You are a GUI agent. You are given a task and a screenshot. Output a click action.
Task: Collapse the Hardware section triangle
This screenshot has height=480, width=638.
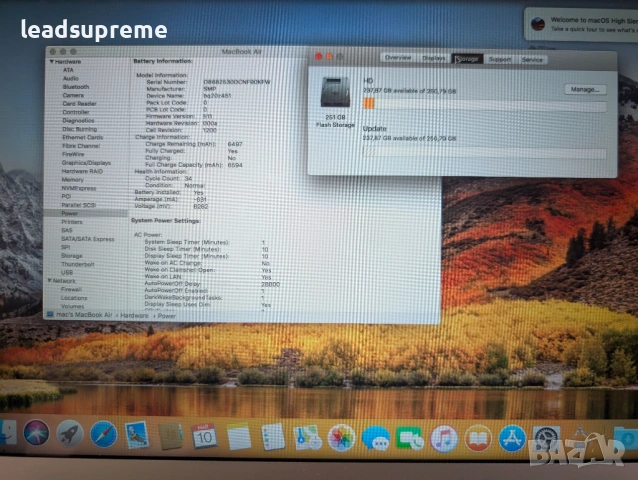coord(52,61)
